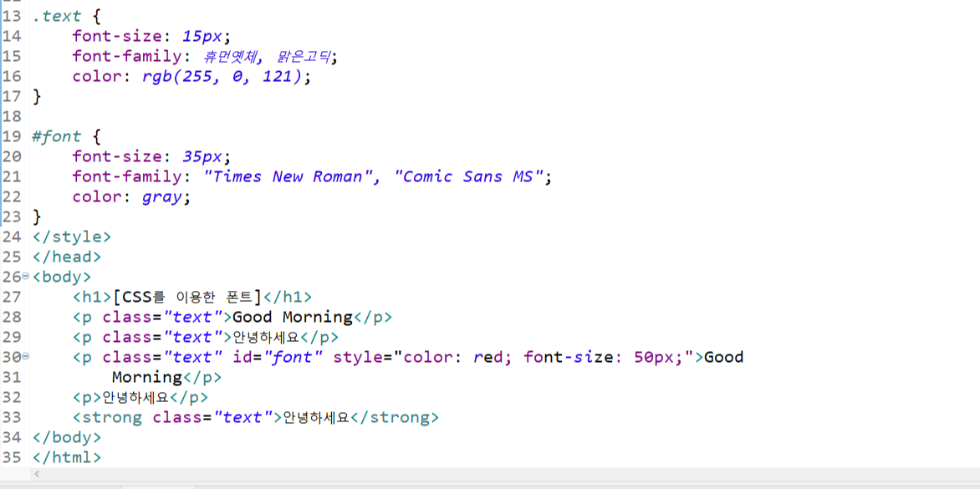The width and height of the screenshot is (980, 489).
Task: Click the font-family property on line 21
Action: [x=127, y=176]
